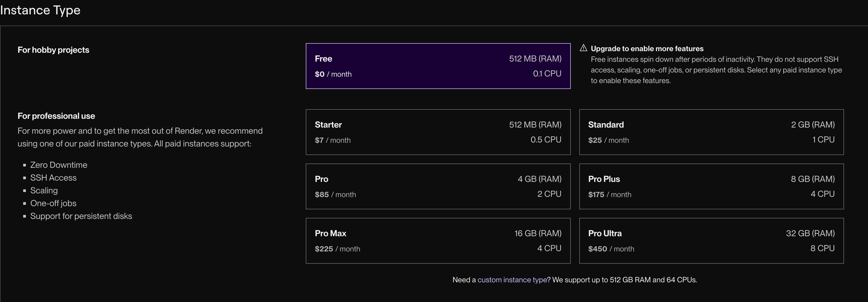Click Upgrade to enable more features heading
The height and width of the screenshot is (302, 868).
click(x=647, y=49)
